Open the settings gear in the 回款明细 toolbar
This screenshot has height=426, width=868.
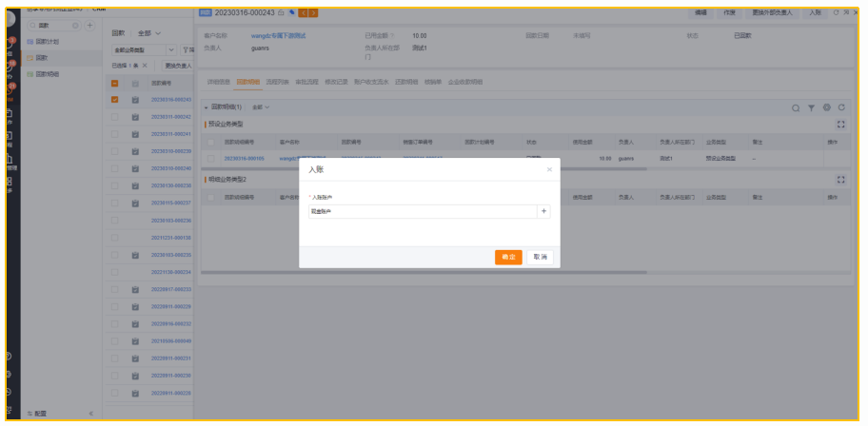pyautogui.click(x=826, y=107)
